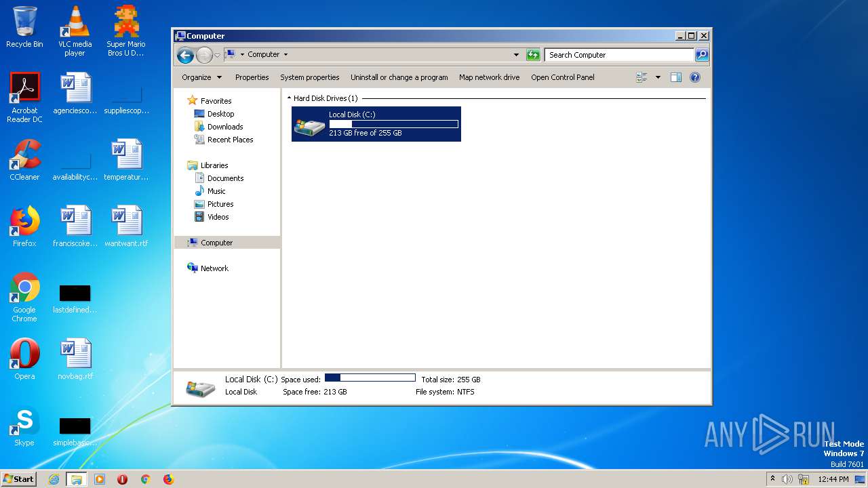The height and width of the screenshot is (488, 868).
Task: Open the Videos library
Action: [218, 217]
